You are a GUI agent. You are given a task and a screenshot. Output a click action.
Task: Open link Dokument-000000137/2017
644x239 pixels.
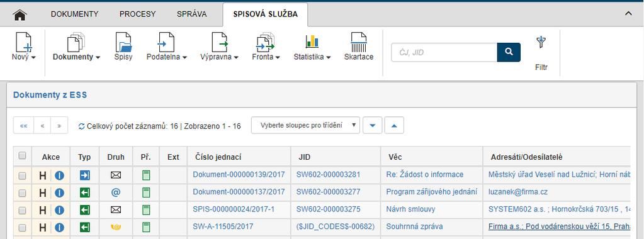(239, 192)
